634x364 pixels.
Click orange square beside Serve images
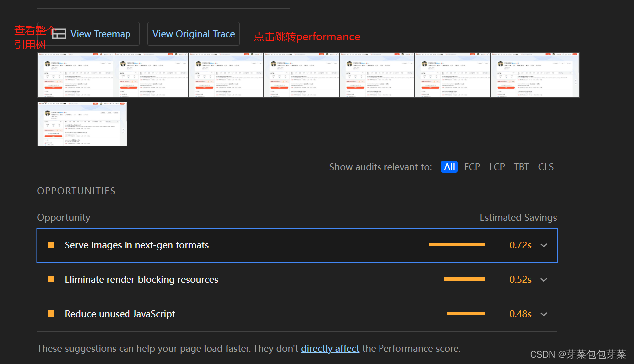click(51, 245)
